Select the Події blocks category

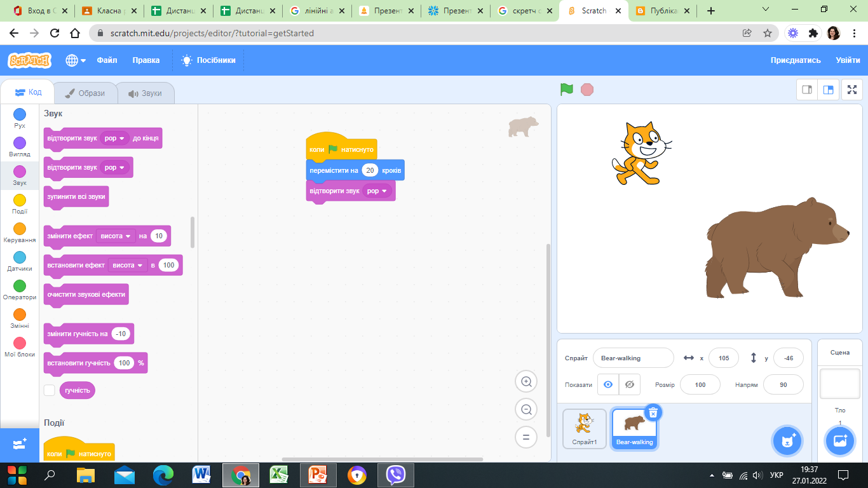tap(20, 204)
